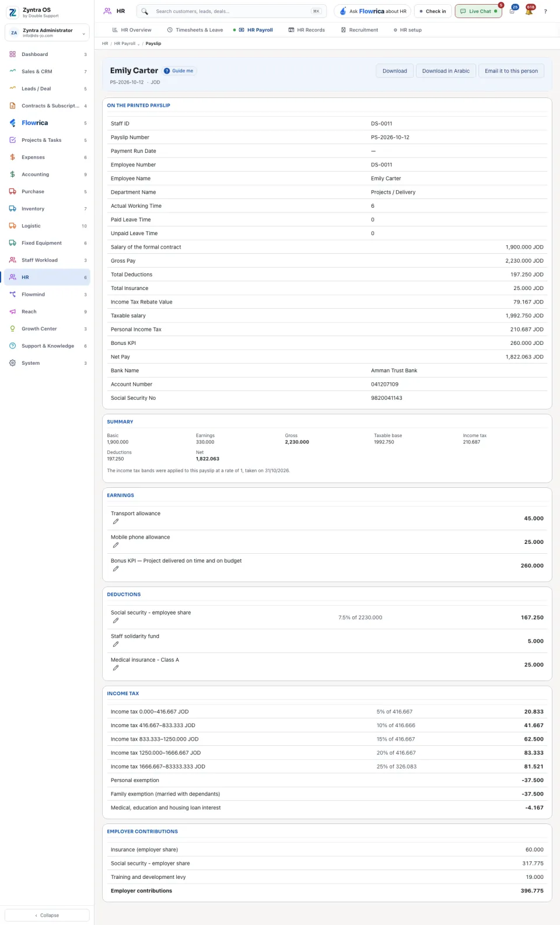Open Staff Workload icon

pos(12,260)
